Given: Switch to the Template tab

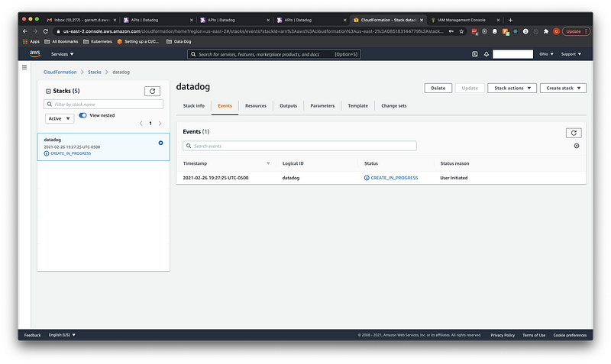Looking at the screenshot, I should tap(357, 105).
